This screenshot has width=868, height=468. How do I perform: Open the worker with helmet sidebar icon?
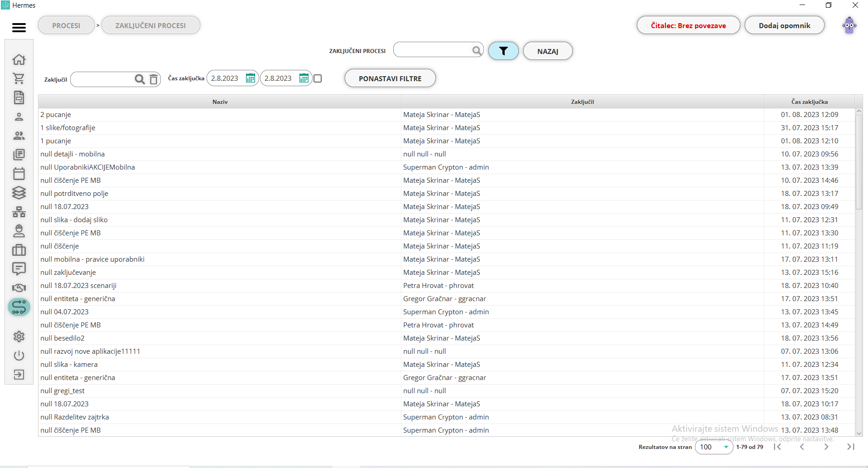[x=19, y=231]
